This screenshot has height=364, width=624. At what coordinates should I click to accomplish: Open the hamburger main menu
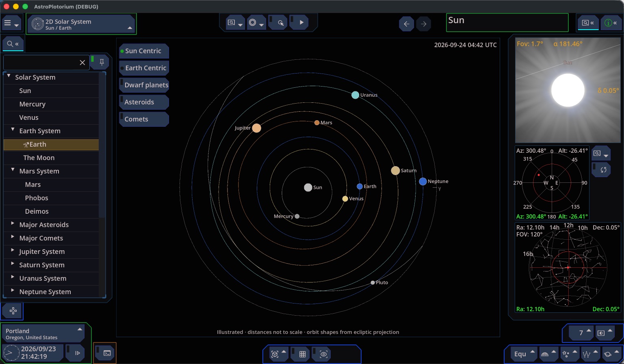[x=11, y=24]
